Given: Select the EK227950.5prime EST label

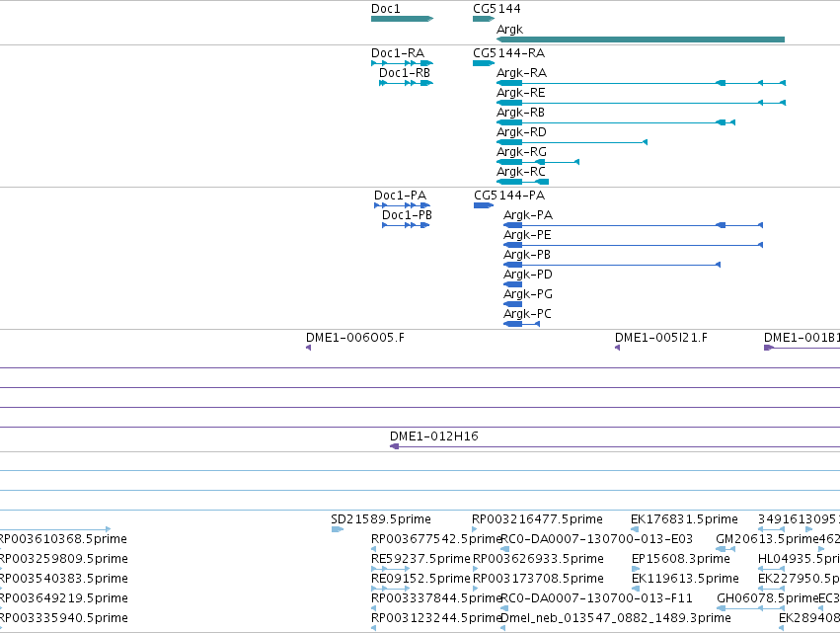Looking at the screenshot, I should 799,579.
